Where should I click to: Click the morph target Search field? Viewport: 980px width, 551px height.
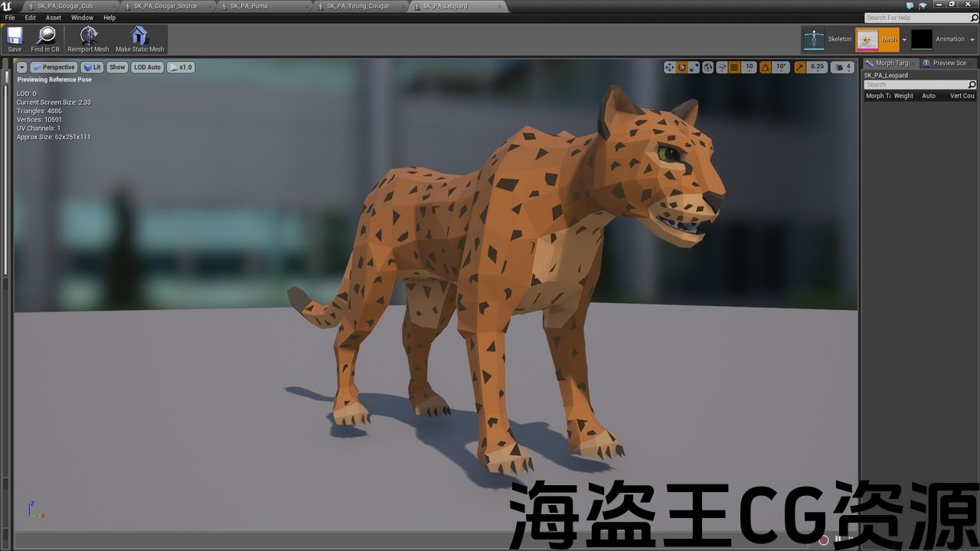(x=916, y=85)
